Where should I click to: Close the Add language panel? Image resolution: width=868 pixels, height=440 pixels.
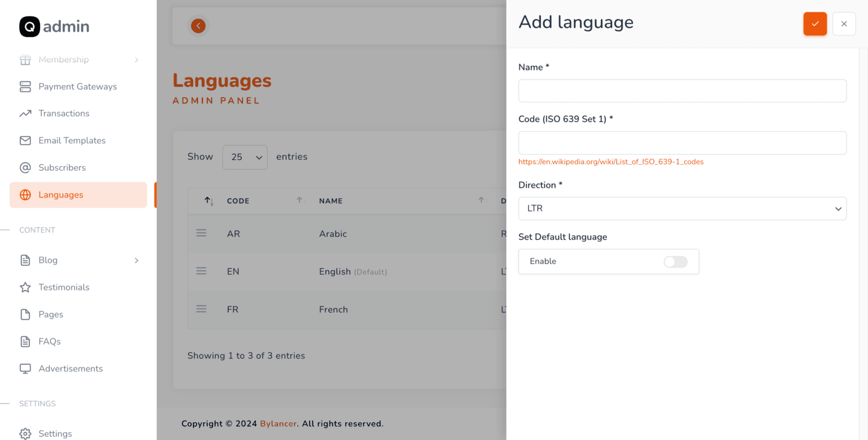point(844,24)
